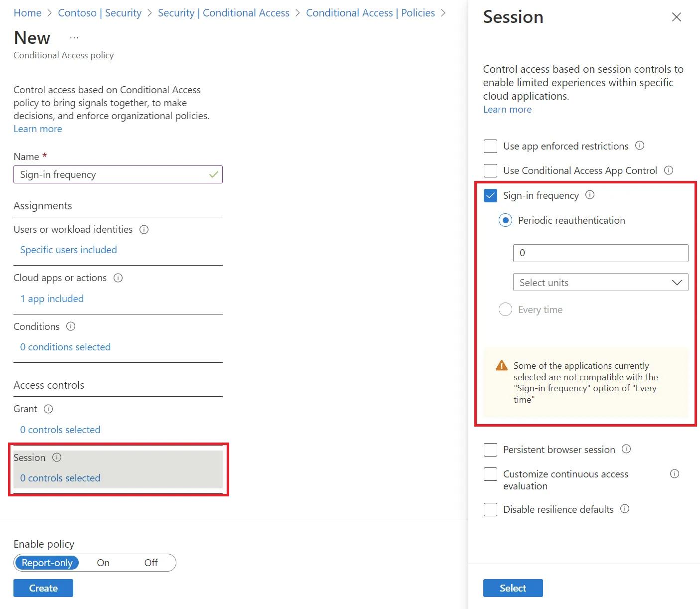Viewport: 700px width, 609px height.
Task: Click info icon next to Use app enforced restrictions
Action: click(640, 146)
